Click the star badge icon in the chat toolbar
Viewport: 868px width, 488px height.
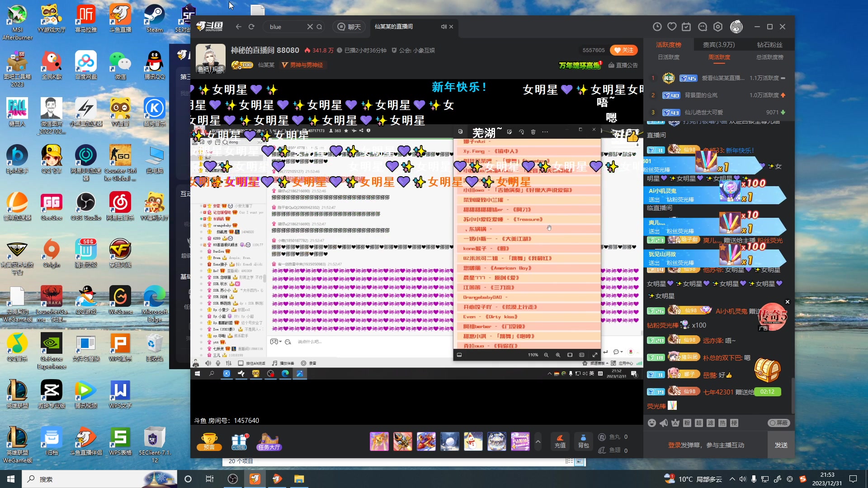pyautogui.click(x=675, y=423)
